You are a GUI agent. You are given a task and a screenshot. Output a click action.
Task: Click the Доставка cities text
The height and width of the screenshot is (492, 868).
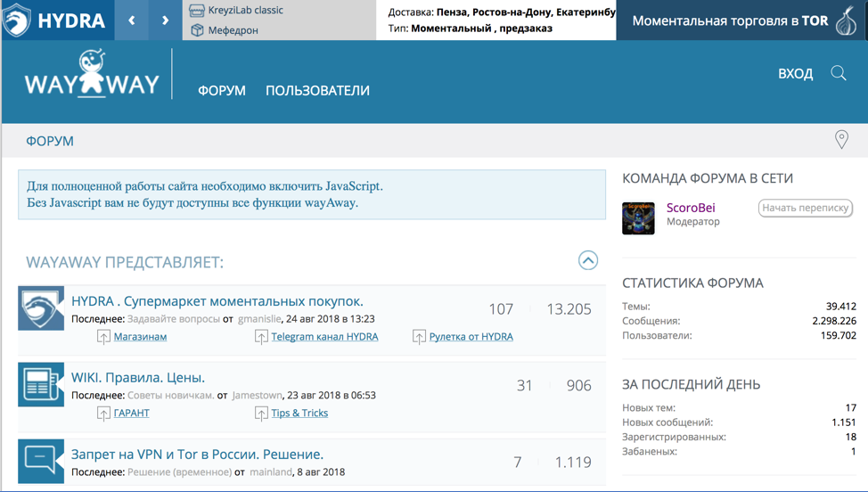coord(502,12)
